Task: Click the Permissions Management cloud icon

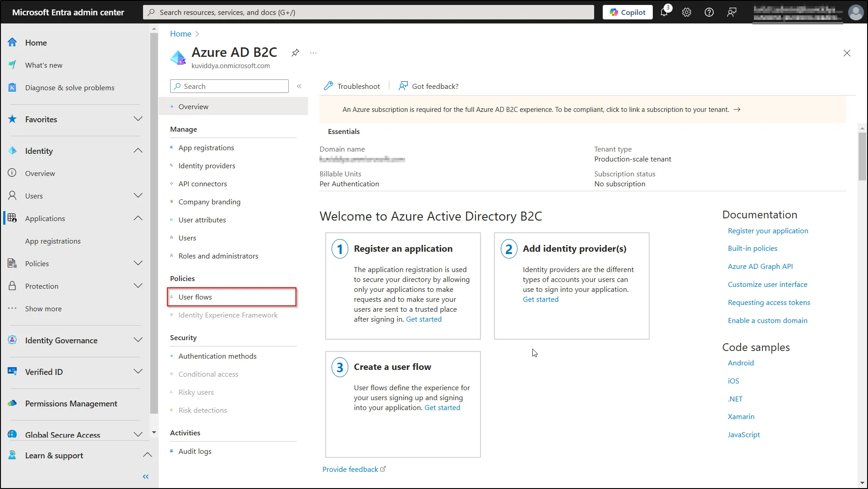Action: point(12,403)
